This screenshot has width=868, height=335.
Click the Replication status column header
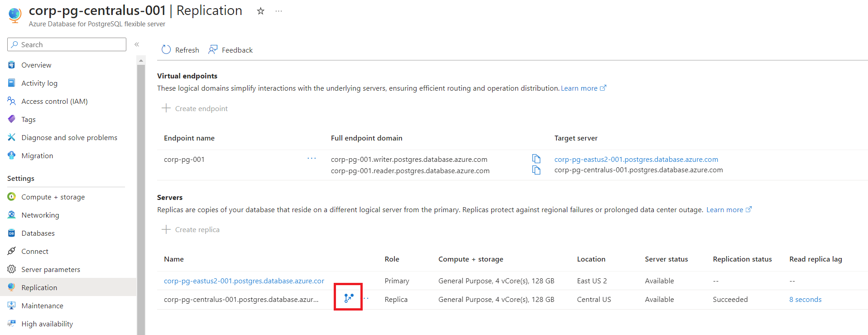click(742, 259)
